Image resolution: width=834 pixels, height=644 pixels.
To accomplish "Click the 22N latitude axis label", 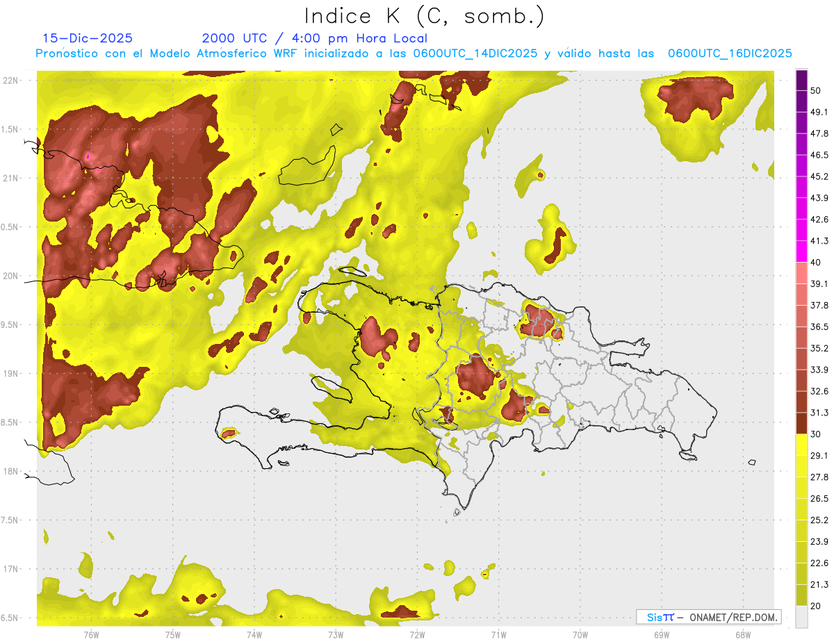I will click(10, 80).
